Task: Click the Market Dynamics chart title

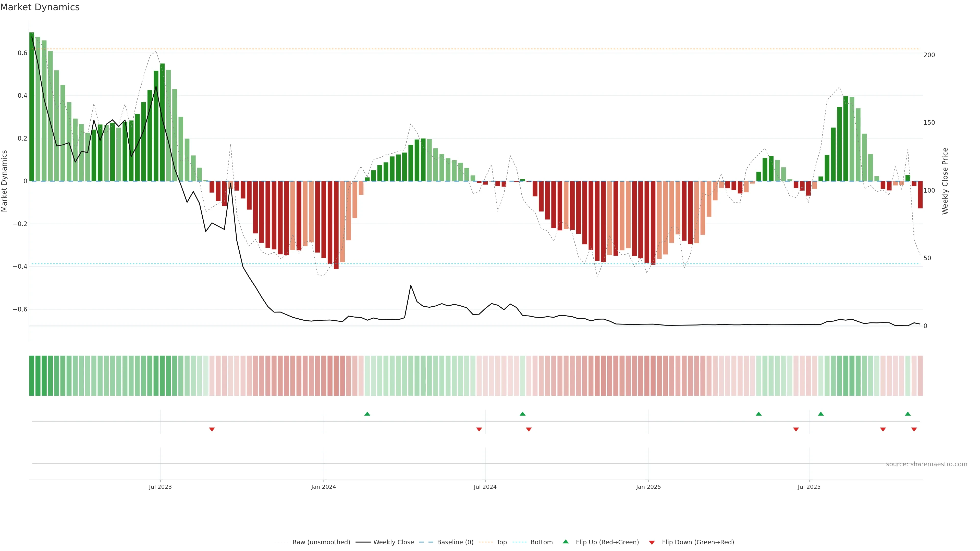Action: coord(40,7)
